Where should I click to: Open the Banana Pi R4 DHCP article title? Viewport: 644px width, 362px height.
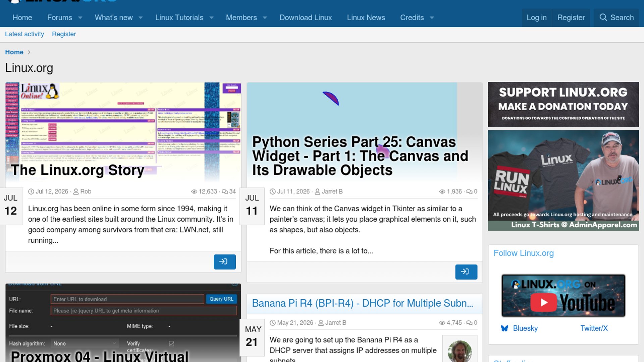pos(363,303)
